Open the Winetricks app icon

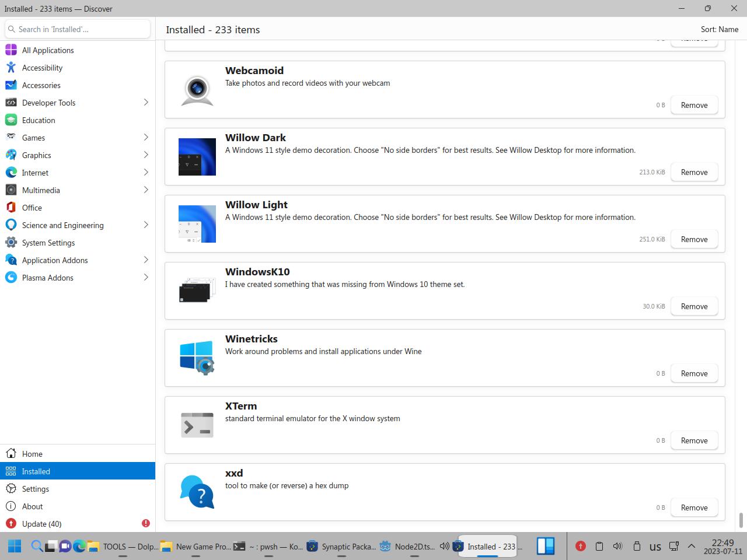tap(197, 358)
